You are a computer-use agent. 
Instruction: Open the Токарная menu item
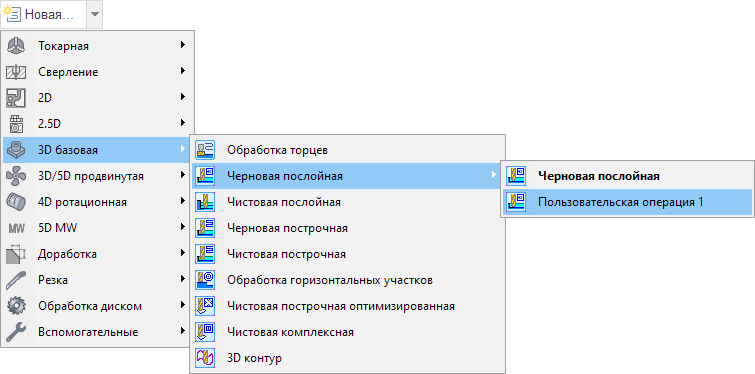click(98, 46)
